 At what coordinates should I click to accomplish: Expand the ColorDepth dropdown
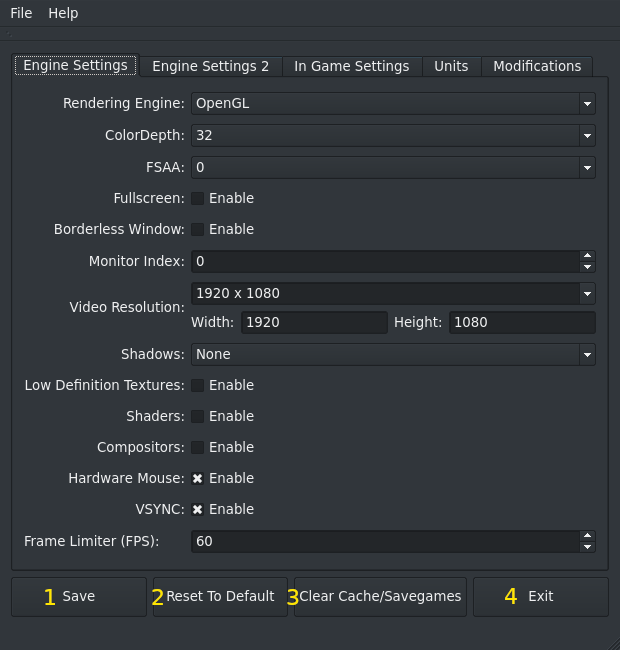pyautogui.click(x=586, y=135)
